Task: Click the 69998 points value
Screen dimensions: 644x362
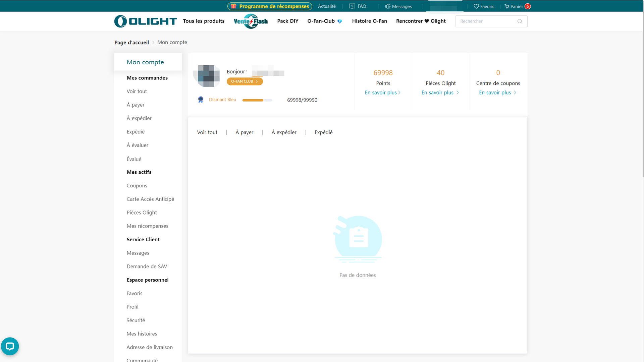Action: point(383,73)
